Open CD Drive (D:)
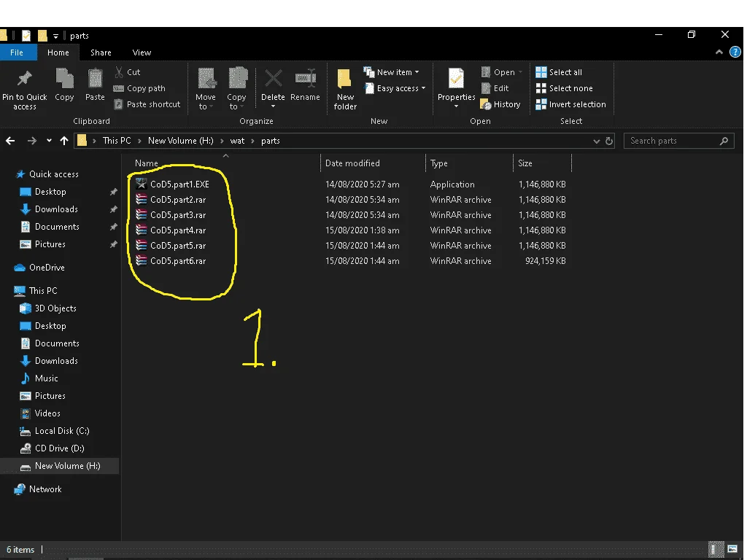Image resolution: width=747 pixels, height=560 pixels. (60, 448)
